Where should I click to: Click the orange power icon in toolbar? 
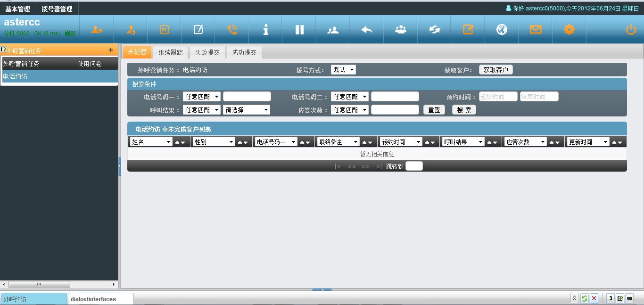[631, 30]
